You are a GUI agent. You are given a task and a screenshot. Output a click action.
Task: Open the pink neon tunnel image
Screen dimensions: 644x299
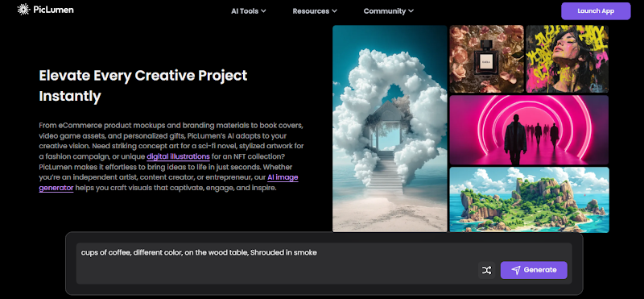529,130
